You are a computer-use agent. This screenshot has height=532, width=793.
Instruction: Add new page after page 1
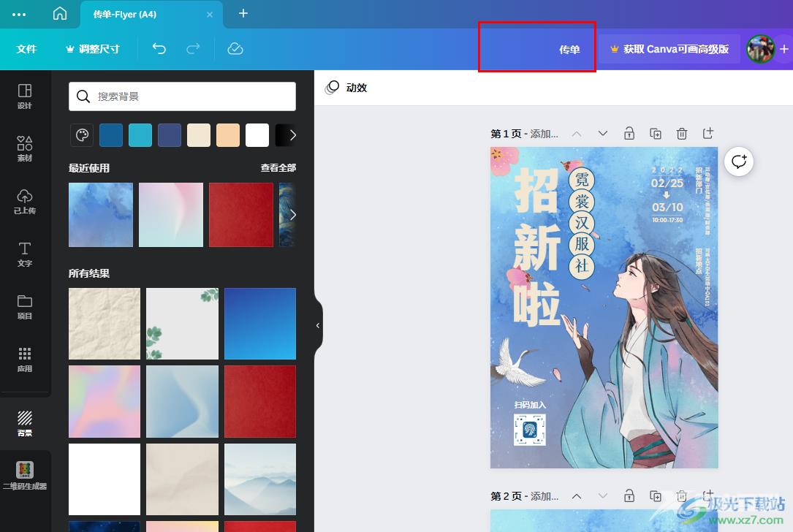point(708,133)
